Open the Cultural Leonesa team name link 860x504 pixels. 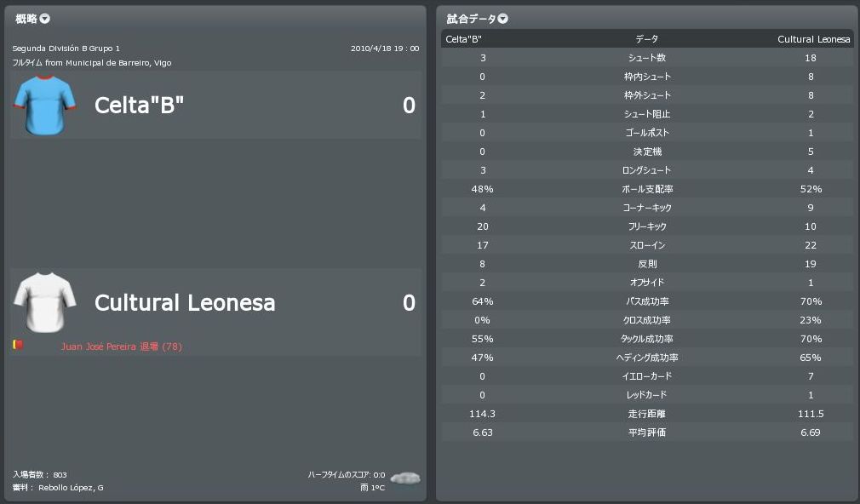point(185,303)
